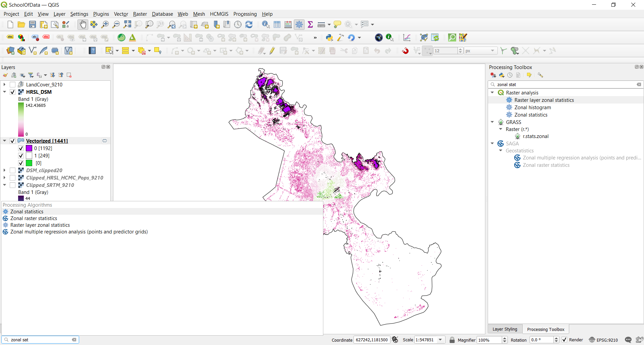Open the Processing menu
This screenshot has height=345, width=644.
[x=245, y=14]
